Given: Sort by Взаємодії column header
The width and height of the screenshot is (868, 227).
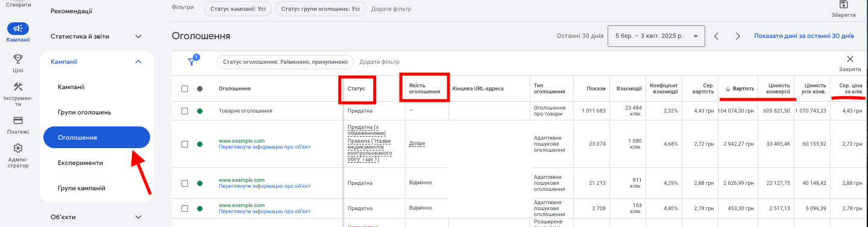Looking at the screenshot, I should point(629,89).
